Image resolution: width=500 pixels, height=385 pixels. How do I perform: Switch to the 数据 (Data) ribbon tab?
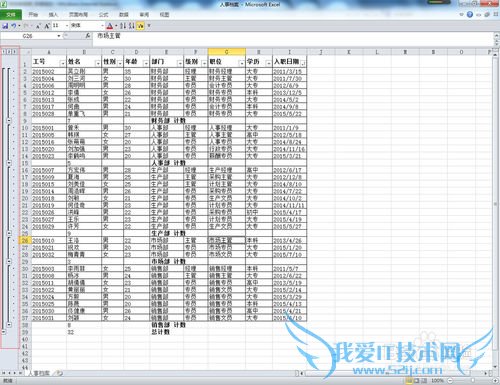point(124,15)
